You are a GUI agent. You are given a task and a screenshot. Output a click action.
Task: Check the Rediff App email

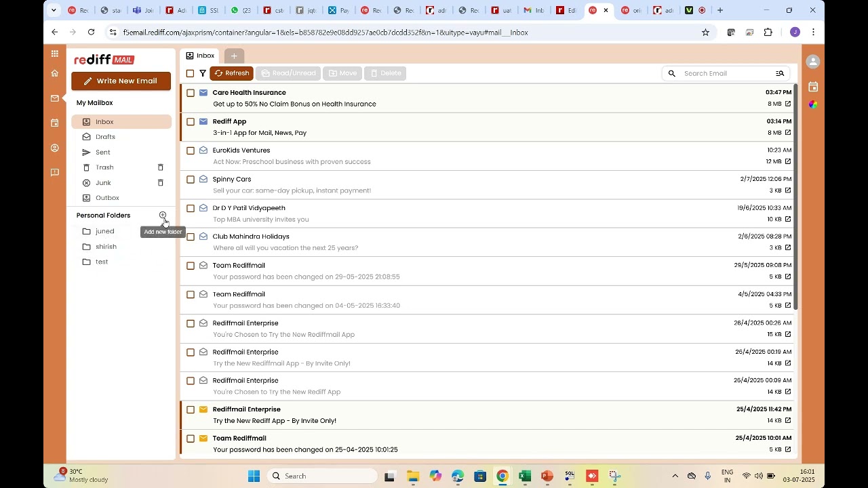191,122
